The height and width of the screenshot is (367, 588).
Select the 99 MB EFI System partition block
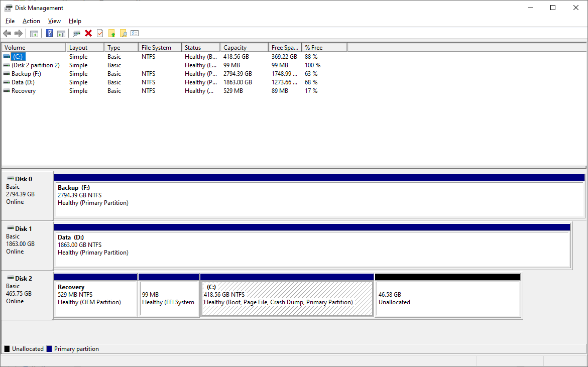169,295
